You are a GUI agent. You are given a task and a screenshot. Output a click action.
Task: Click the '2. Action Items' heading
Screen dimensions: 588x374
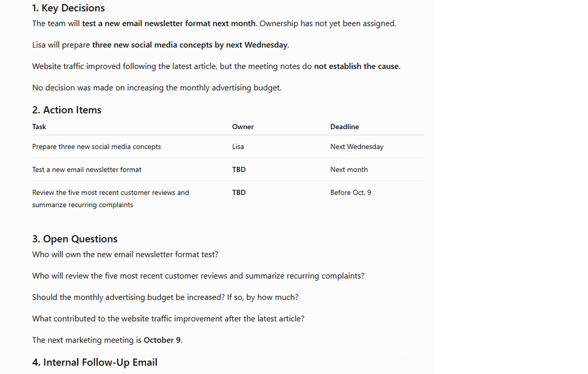[67, 110]
